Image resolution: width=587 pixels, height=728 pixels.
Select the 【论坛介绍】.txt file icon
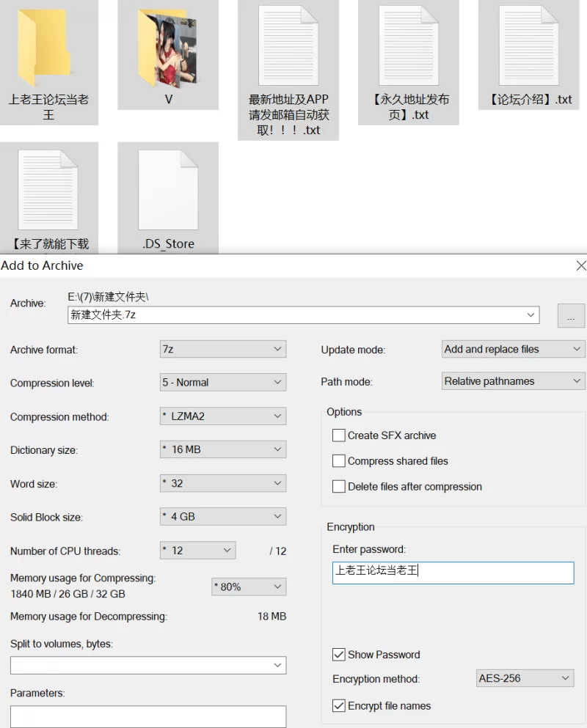[x=529, y=45]
